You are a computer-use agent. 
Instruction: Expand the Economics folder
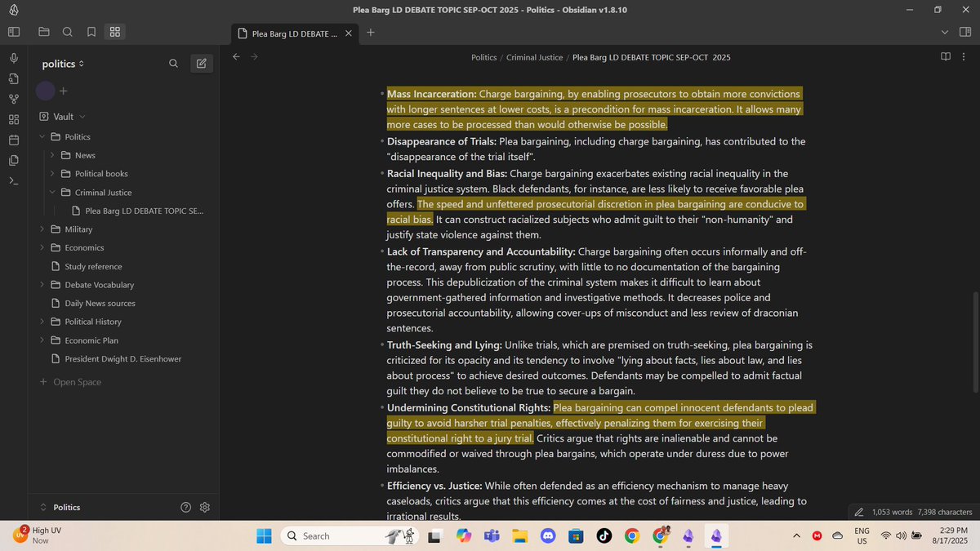[42, 248]
